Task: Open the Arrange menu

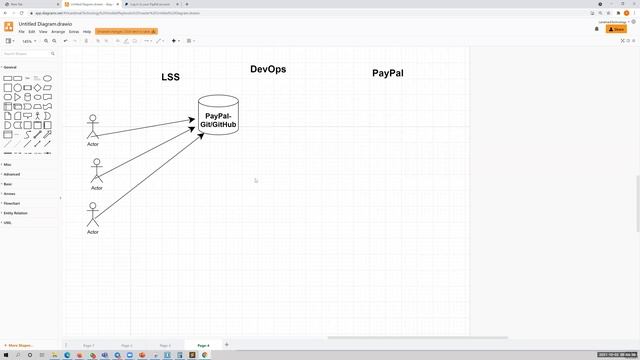Action: (58, 31)
